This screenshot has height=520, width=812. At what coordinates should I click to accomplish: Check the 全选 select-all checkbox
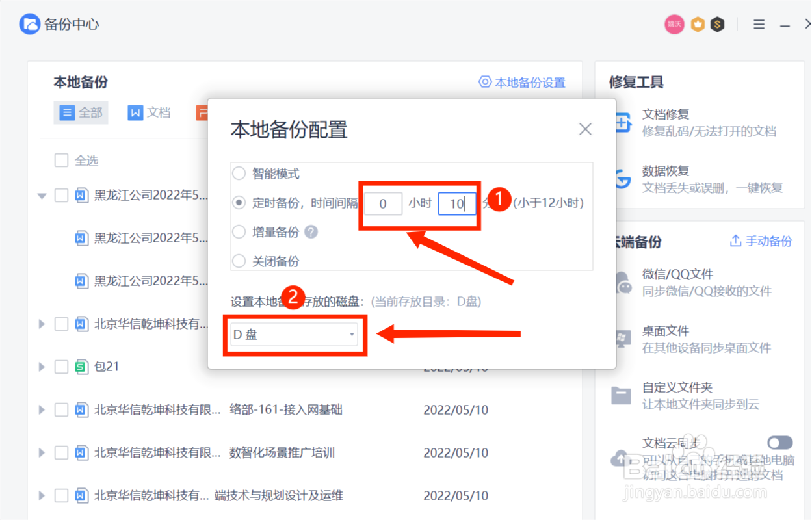tap(62, 160)
